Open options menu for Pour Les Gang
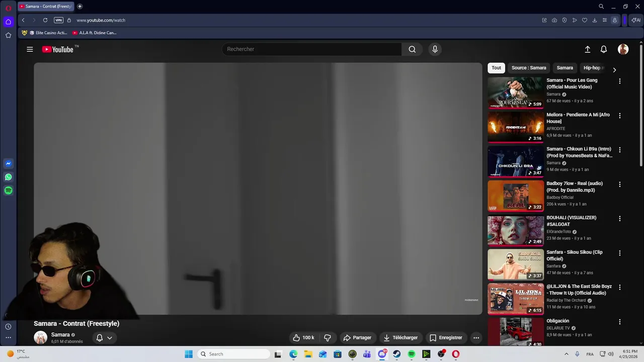The image size is (644, 362). (x=620, y=81)
